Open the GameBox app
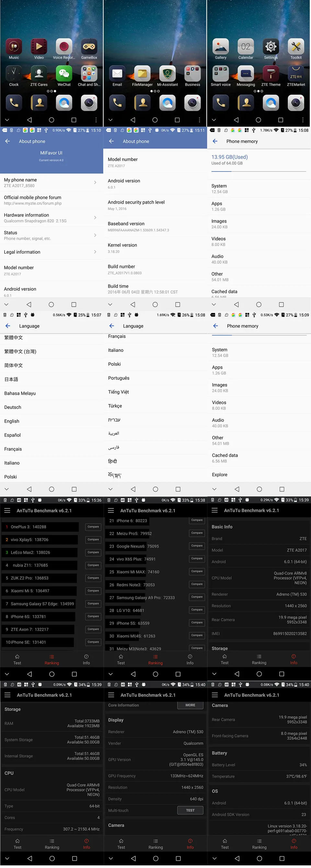 point(89,47)
